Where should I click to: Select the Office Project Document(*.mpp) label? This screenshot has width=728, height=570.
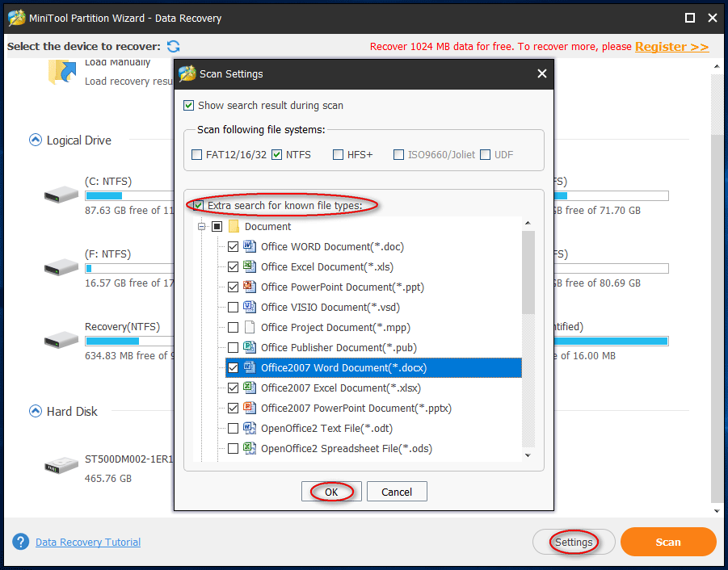335,328
